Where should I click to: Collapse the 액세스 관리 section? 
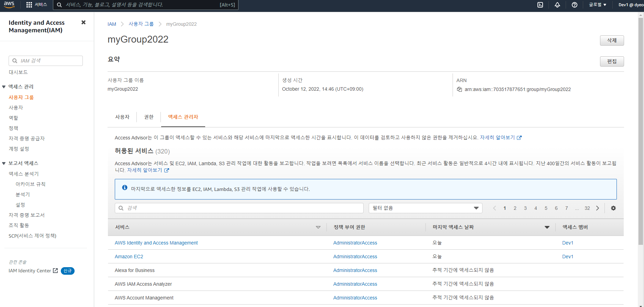4,87
